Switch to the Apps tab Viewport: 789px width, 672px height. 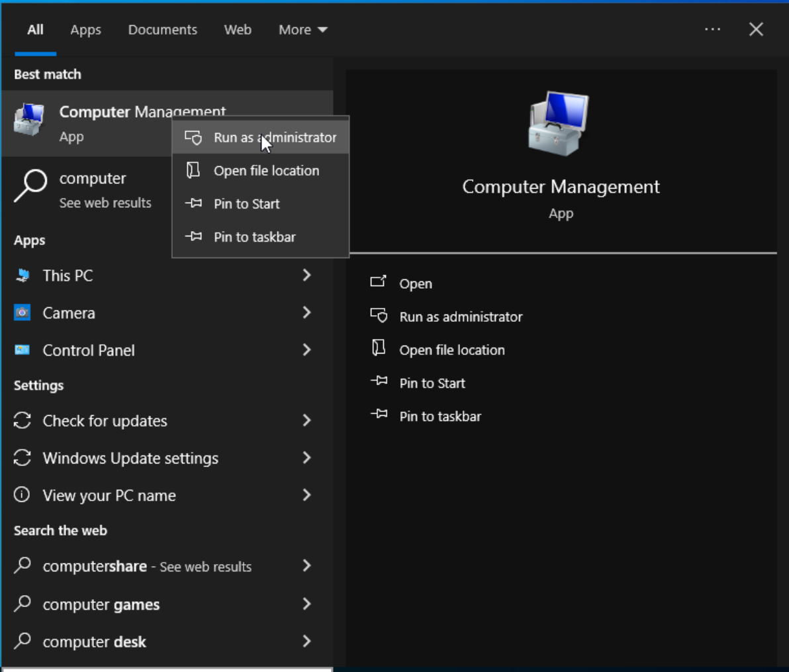coord(85,30)
